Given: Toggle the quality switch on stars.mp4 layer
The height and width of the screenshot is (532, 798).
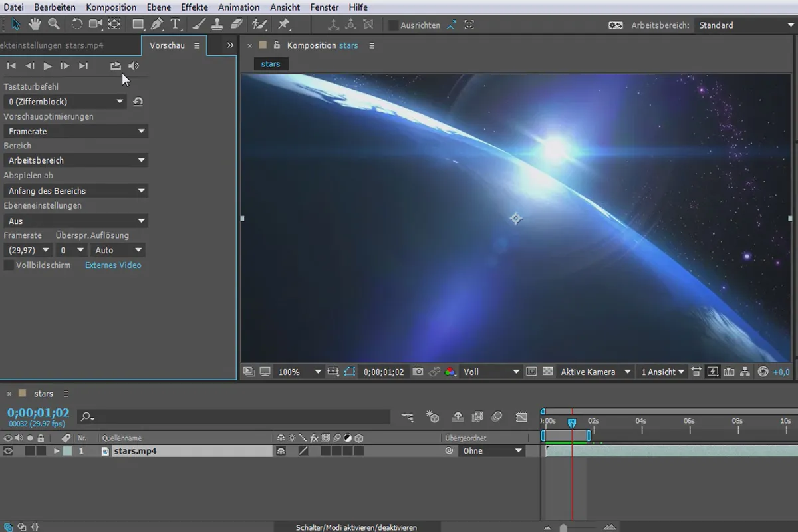Looking at the screenshot, I should (303, 450).
